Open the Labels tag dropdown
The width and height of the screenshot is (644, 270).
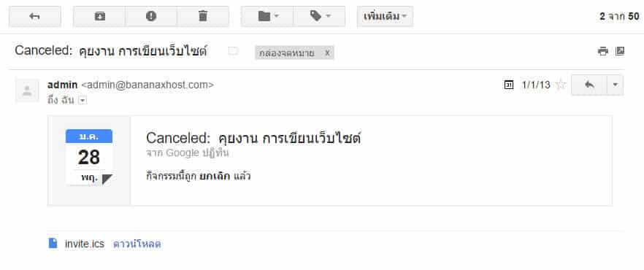click(319, 16)
